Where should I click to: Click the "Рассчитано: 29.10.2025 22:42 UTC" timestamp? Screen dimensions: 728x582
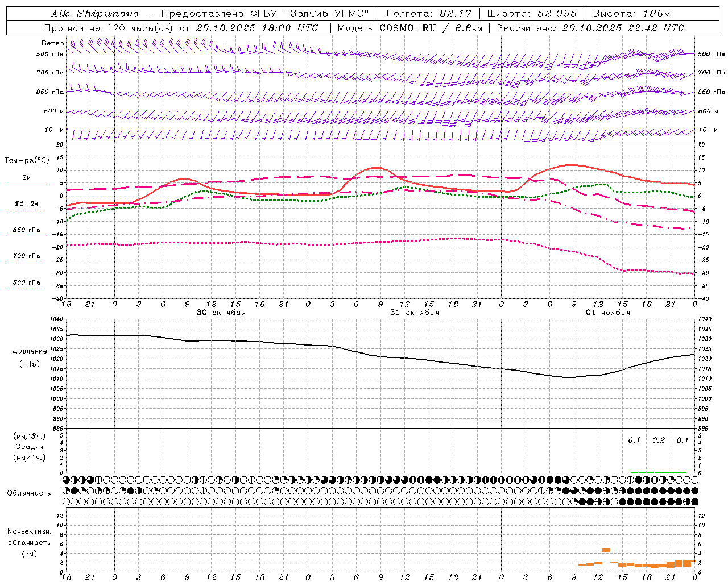[590, 28]
